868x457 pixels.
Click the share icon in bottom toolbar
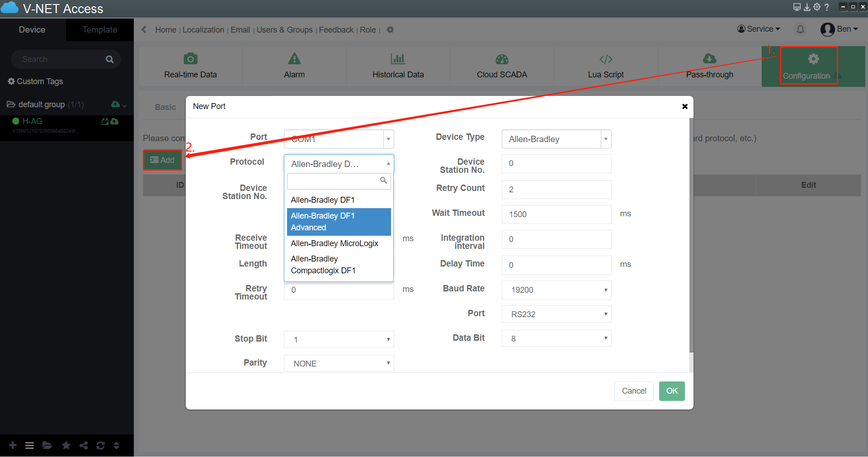tap(84, 445)
